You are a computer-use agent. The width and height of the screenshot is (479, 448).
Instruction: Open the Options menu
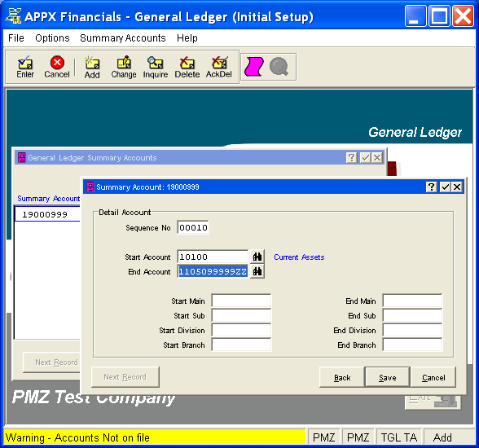pos(52,38)
